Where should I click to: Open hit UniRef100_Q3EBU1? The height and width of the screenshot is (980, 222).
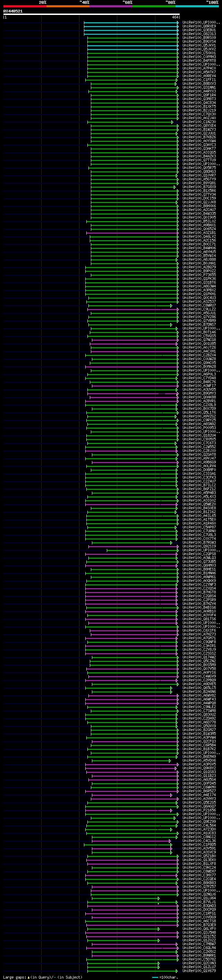199,30
